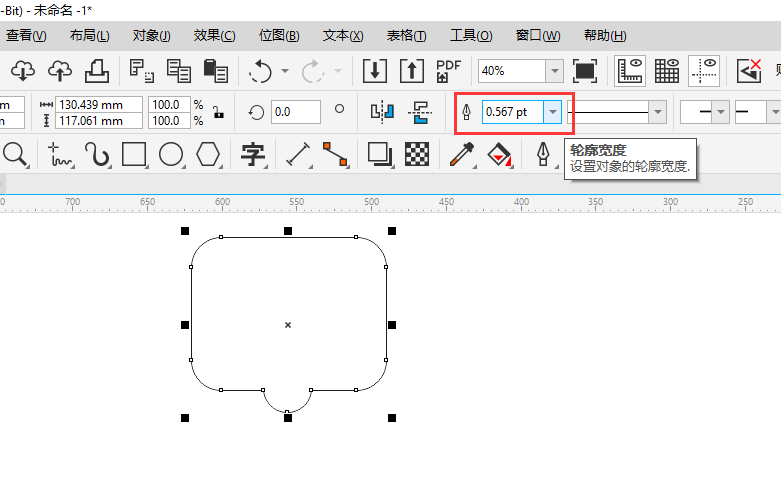
Task: Click the bottom-right selection handle
Action: click(392, 418)
